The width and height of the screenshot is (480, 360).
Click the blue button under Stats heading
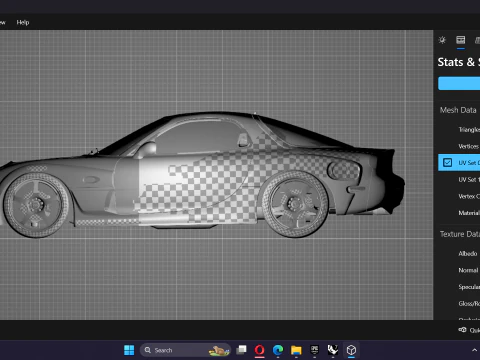(x=459, y=83)
